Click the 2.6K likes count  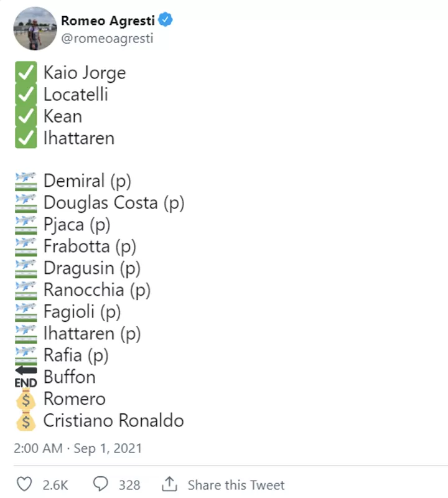pos(55,485)
